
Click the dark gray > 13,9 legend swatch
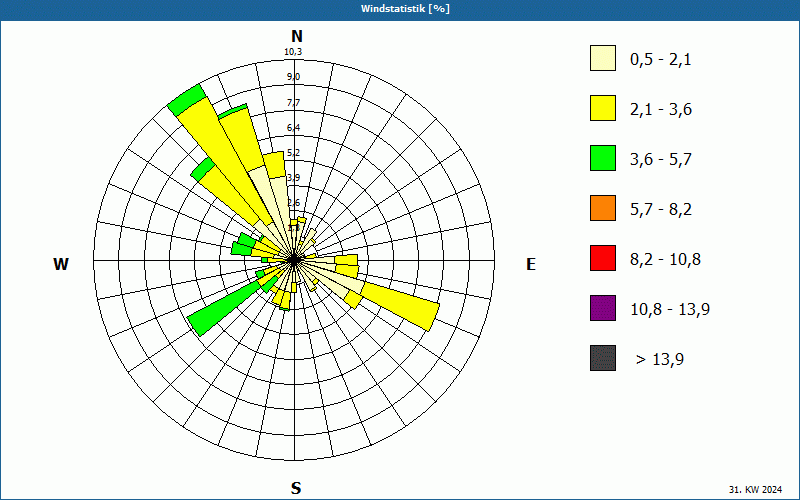tap(603, 358)
